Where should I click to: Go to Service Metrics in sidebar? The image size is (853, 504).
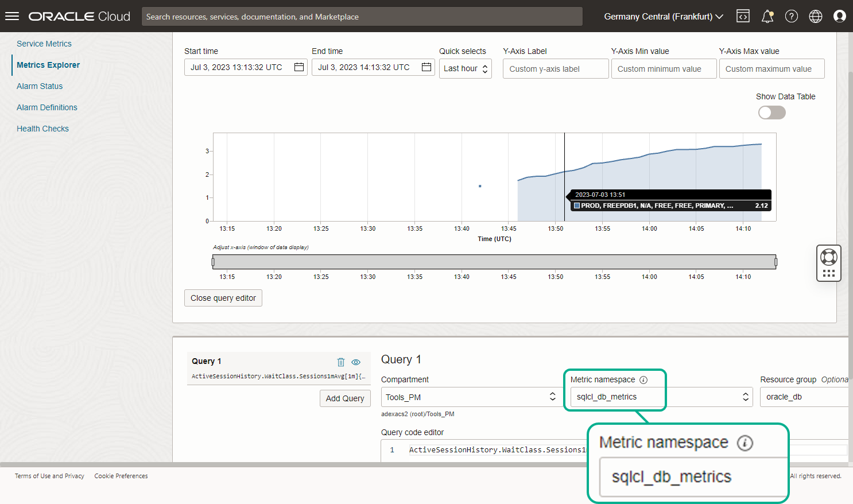point(44,44)
